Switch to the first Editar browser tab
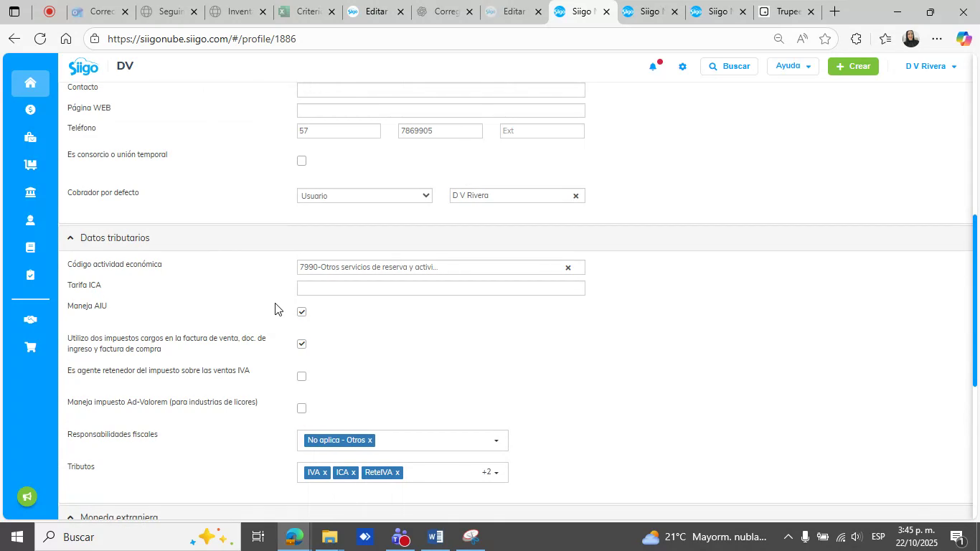This screenshot has width=980, height=551. tap(377, 11)
